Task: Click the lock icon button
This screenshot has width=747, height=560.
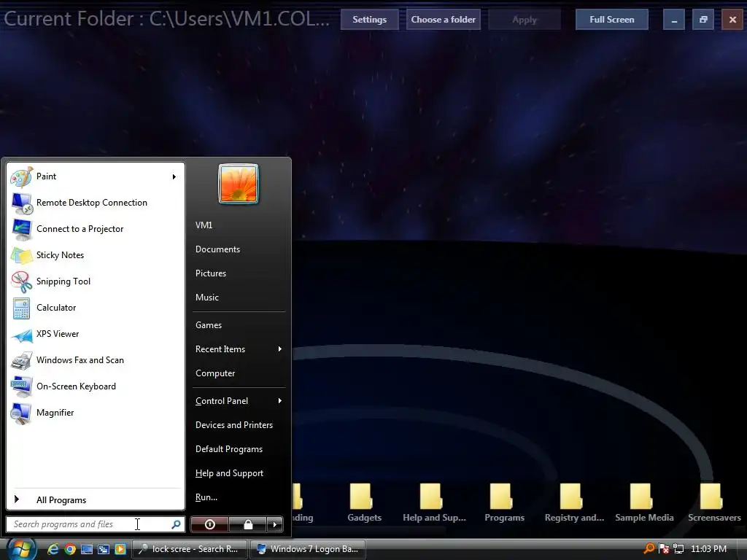Action: [x=248, y=524]
